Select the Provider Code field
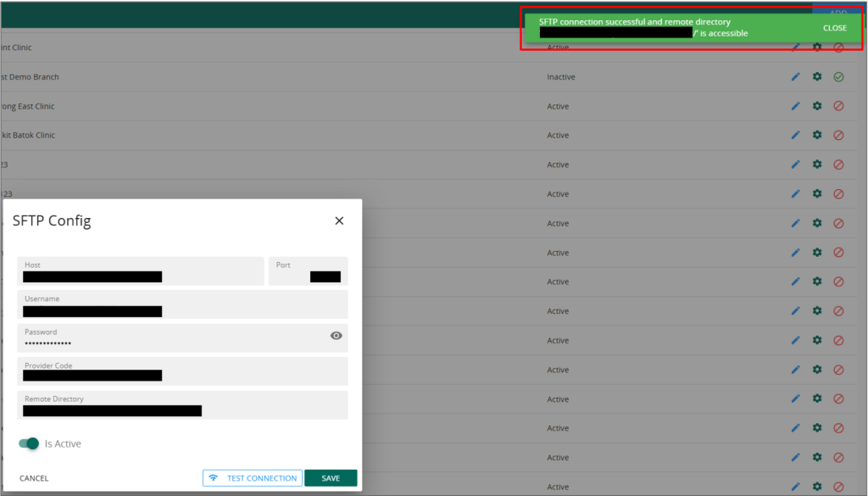 coord(182,371)
